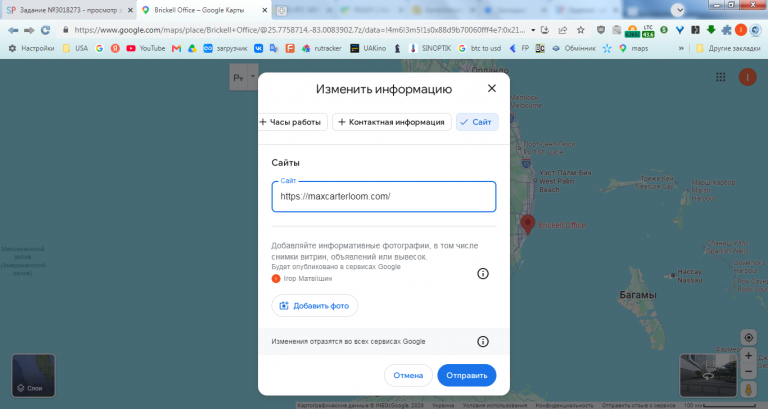The width and height of the screenshot is (768, 409).
Task: Bookmark this page with the star icon
Action: click(x=580, y=30)
